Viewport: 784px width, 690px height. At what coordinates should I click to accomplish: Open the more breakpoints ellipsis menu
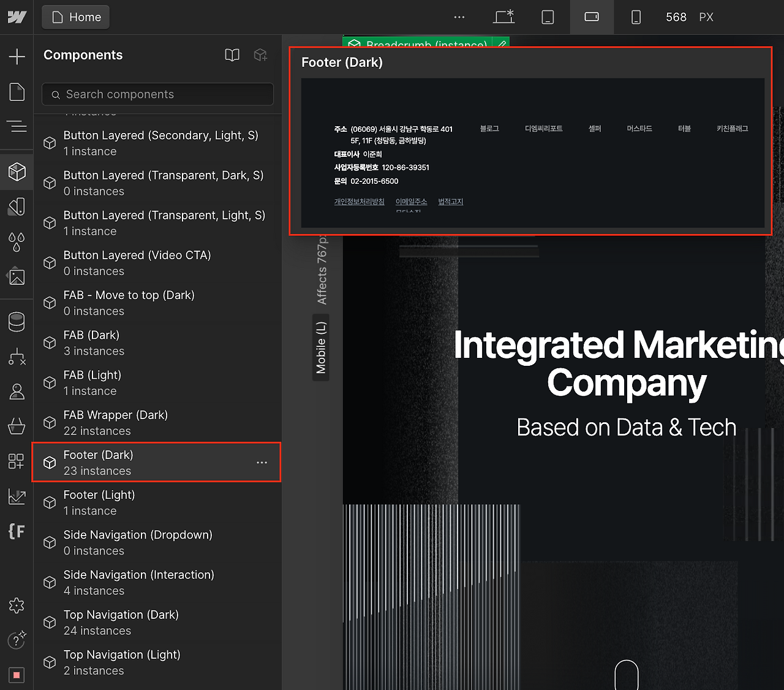[x=459, y=17]
